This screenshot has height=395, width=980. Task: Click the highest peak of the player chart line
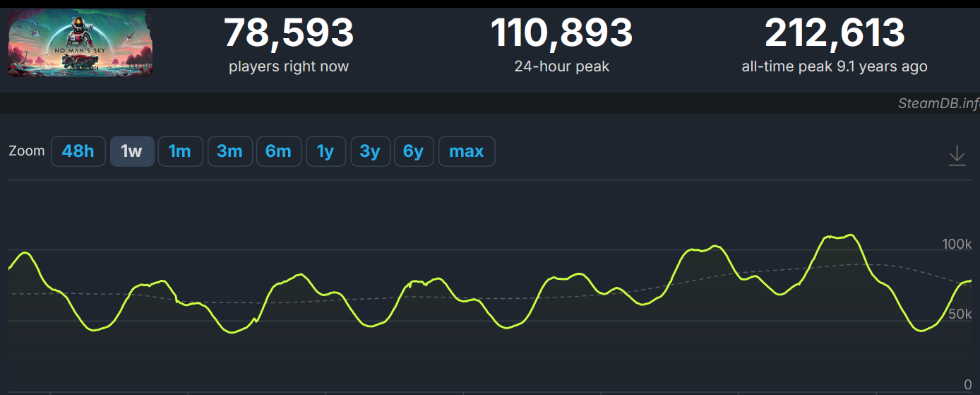pos(851,235)
